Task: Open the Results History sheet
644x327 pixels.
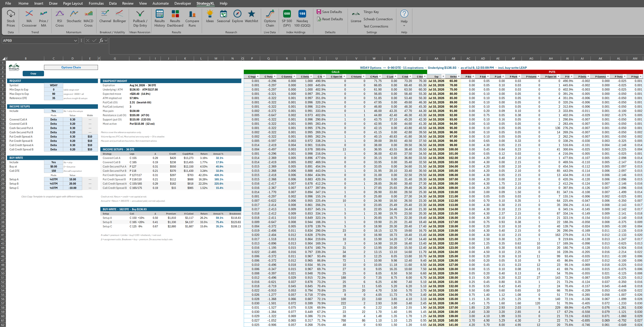Action: point(159,18)
